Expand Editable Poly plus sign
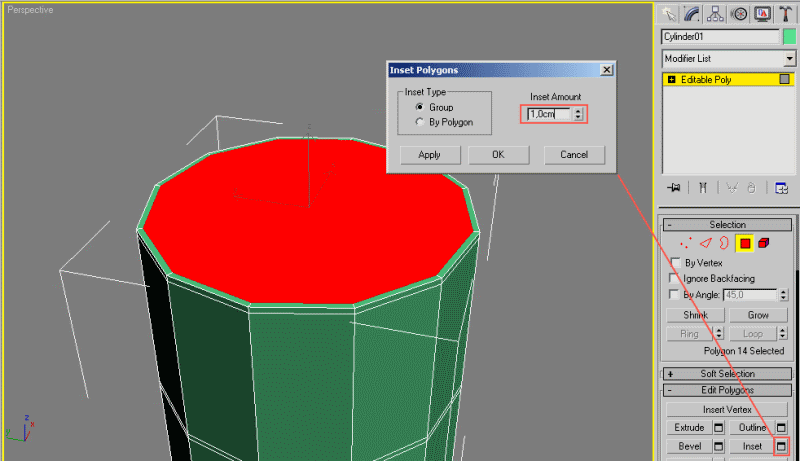This screenshot has height=461, width=800. pyautogui.click(x=671, y=80)
